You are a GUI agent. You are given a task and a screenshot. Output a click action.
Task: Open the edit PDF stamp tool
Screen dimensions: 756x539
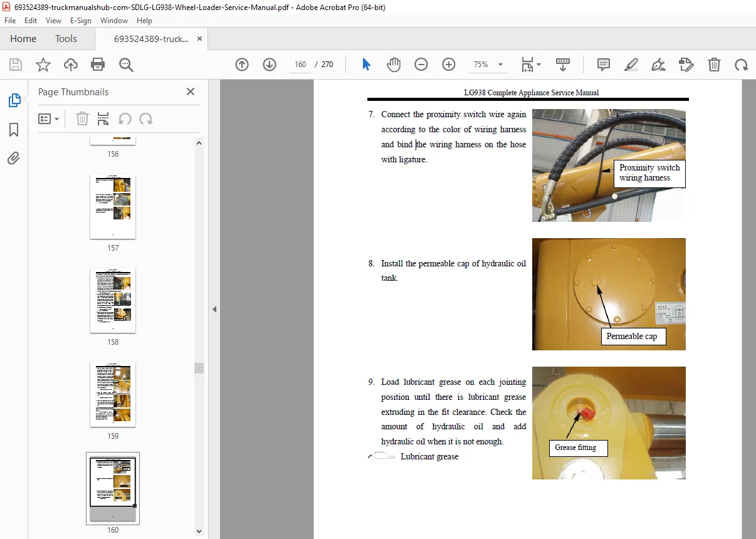point(686,65)
